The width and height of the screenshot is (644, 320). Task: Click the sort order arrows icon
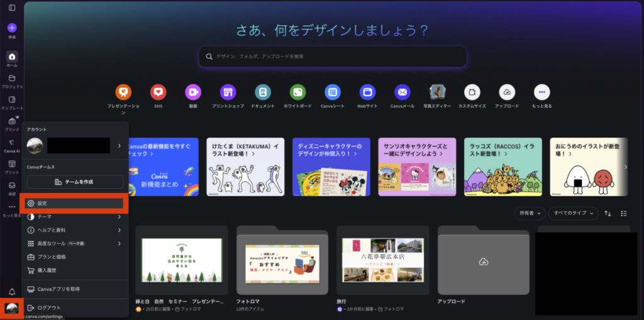pos(608,214)
